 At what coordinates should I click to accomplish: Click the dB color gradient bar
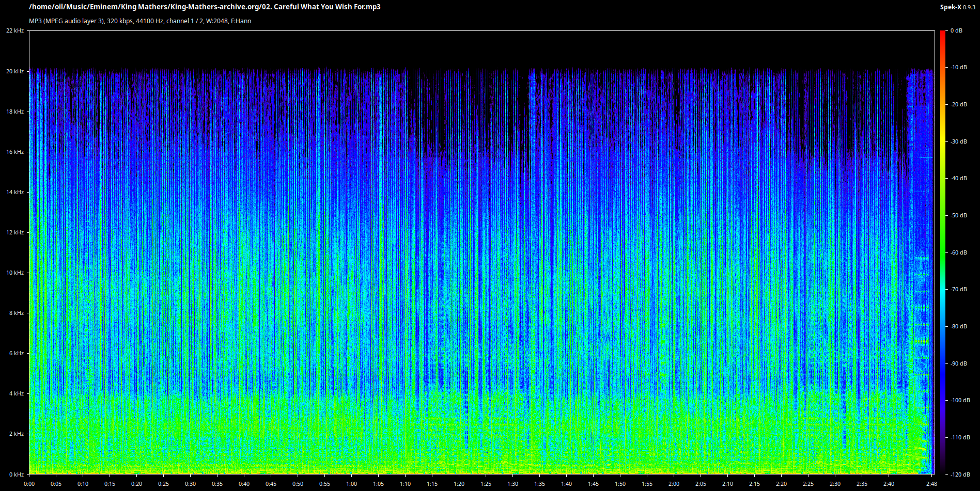(943, 252)
